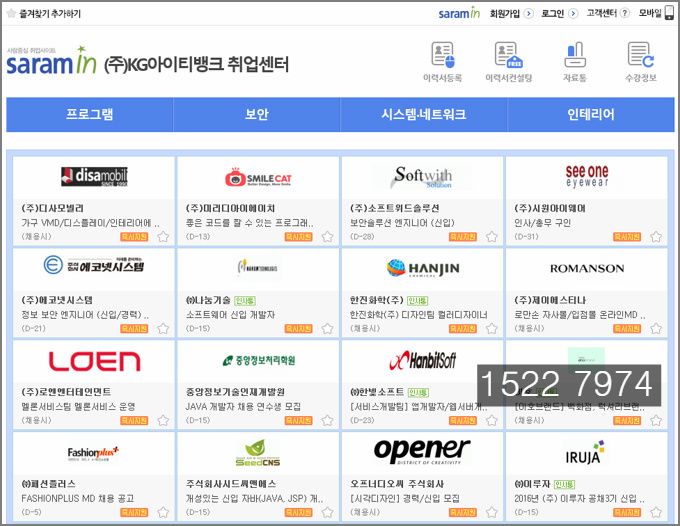Image resolution: width=680 pixels, height=526 pixels.
Task: Click 즉시지원 for 시원아이웨어 posting
Action: (x=627, y=237)
